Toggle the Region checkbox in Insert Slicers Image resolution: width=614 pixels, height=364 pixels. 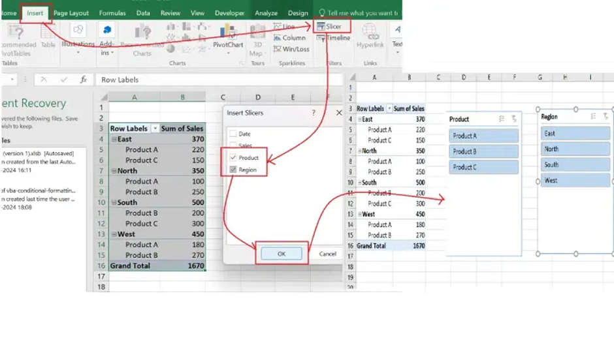click(x=233, y=170)
